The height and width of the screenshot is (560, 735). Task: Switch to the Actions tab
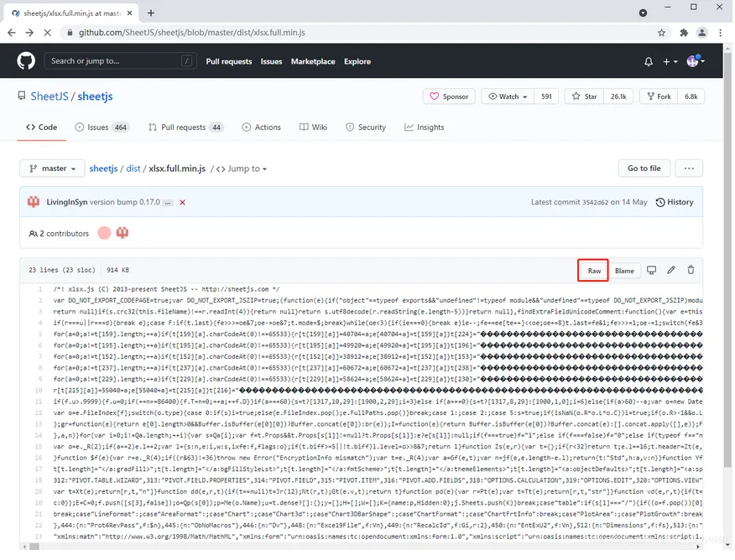[x=262, y=127]
